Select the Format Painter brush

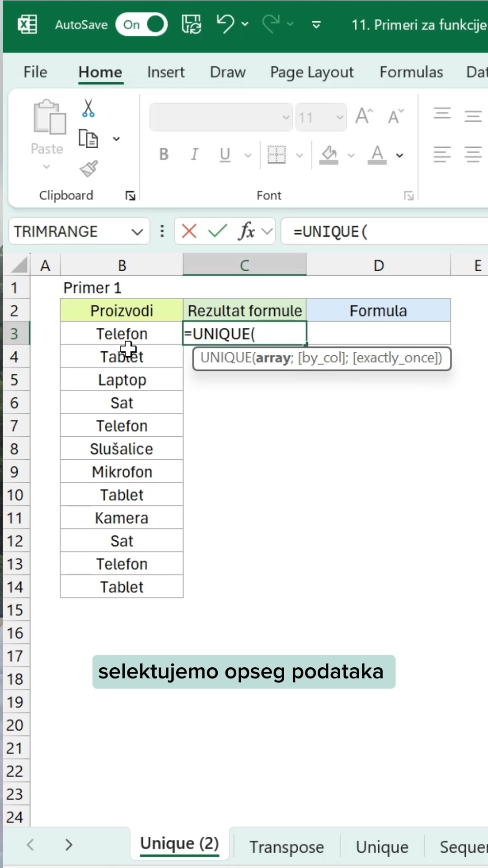[x=89, y=169]
